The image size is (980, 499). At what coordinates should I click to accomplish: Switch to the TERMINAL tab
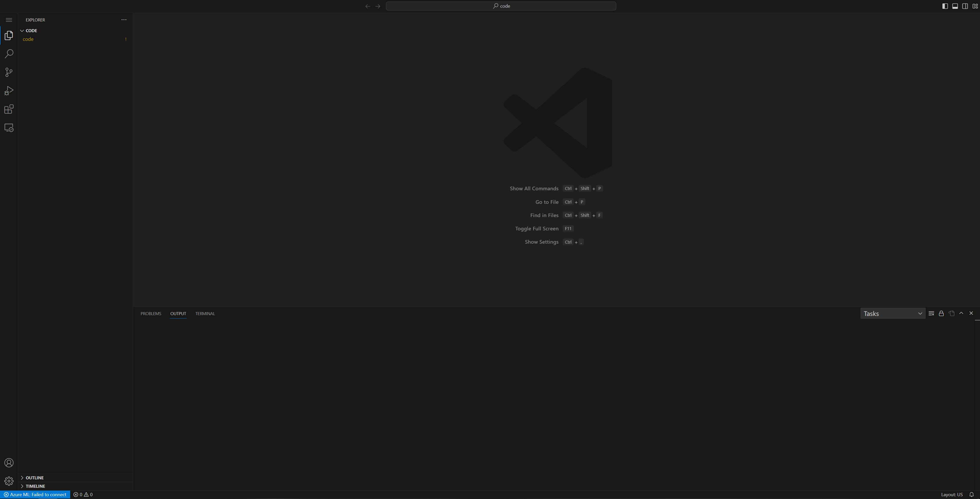(205, 314)
